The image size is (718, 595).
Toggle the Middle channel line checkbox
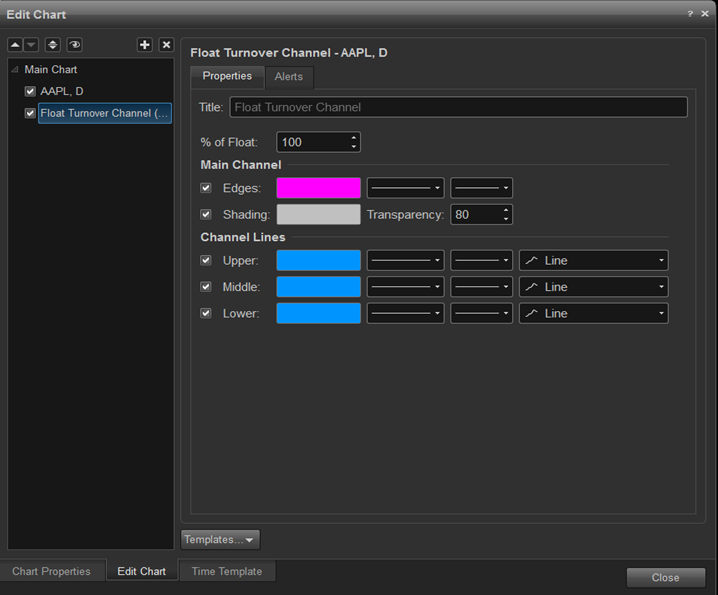(206, 287)
